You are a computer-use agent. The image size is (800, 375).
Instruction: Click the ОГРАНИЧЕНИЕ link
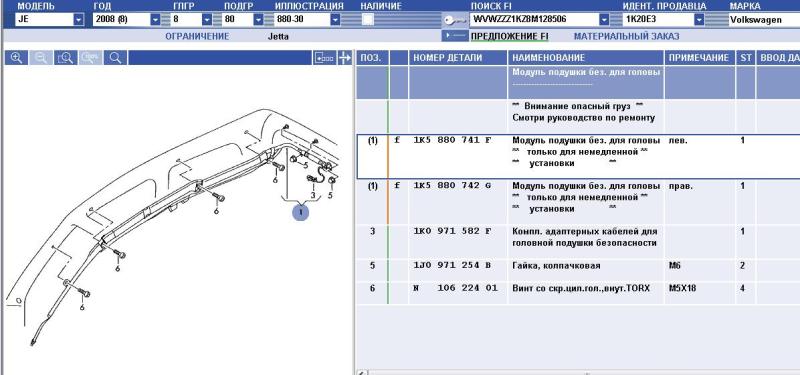[x=197, y=36]
